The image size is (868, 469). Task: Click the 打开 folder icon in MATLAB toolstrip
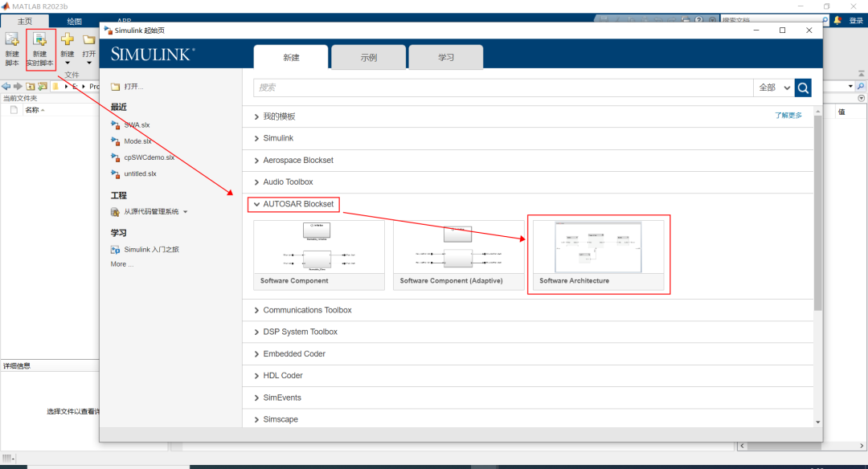click(x=88, y=40)
